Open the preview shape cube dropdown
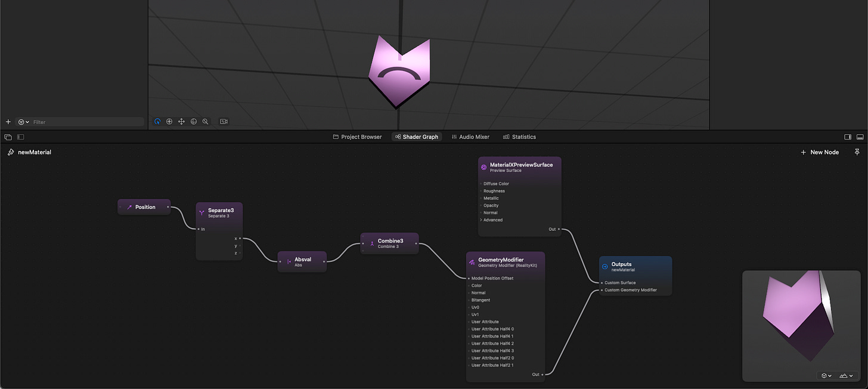 [x=826, y=376]
